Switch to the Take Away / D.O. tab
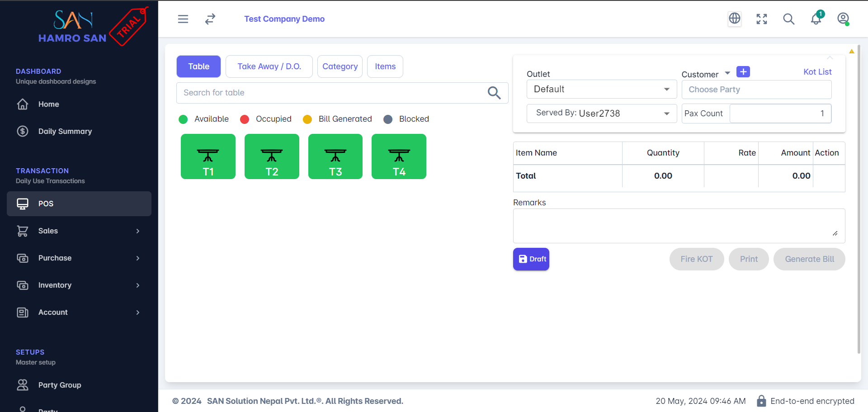Viewport: 868px width, 412px height. tap(269, 66)
